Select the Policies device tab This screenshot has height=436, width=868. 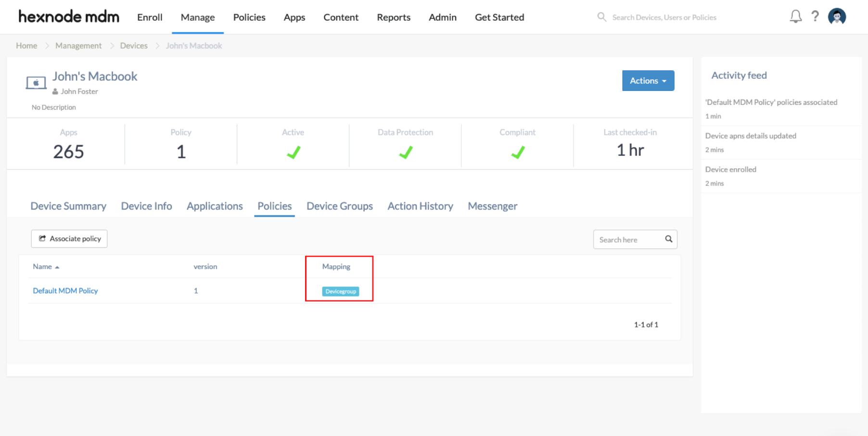tap(274, 206)
